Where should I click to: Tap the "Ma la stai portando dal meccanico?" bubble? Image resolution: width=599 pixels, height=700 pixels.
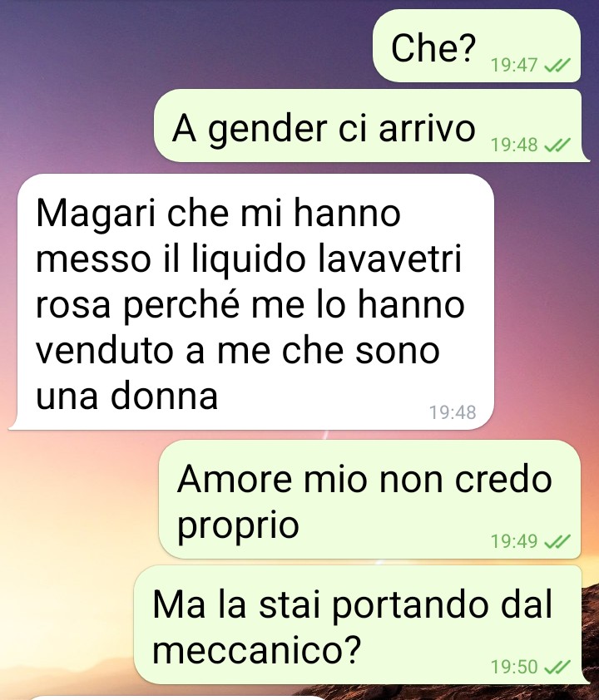coord(359,624)
